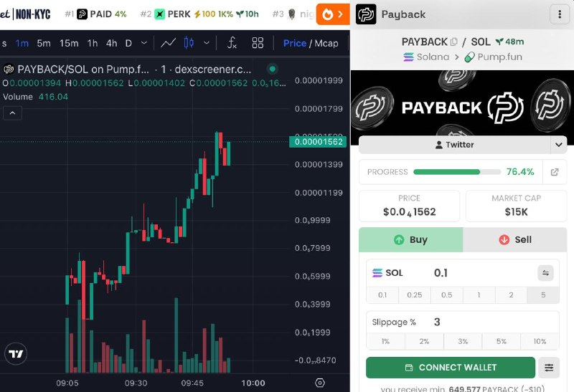Expand the timeframe dropdown after D

tap(144, 43)
